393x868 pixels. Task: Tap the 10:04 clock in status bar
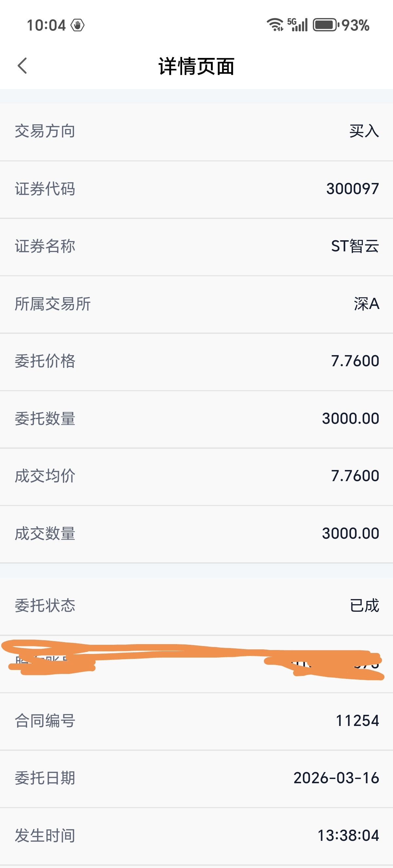pyautogui.click(x=46, y=25)
